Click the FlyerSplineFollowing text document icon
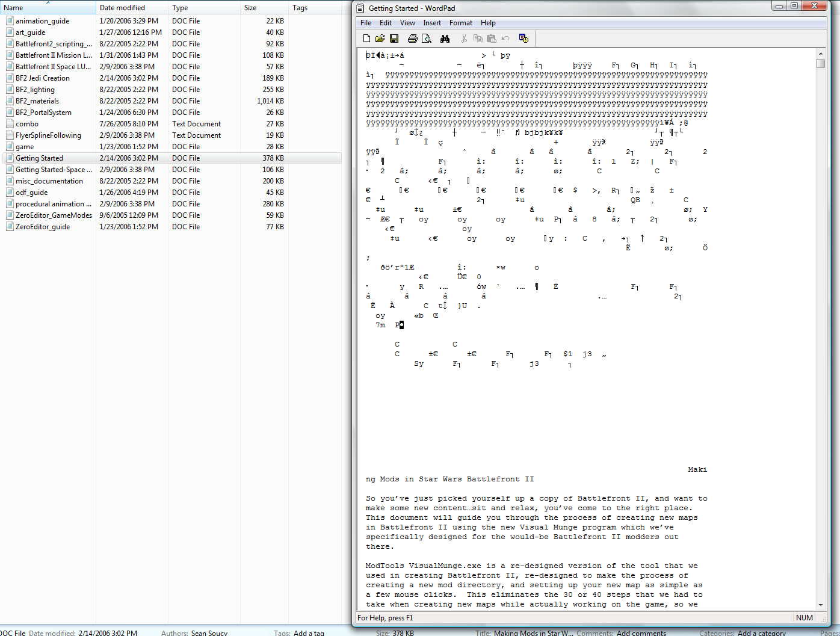The height and width of the screenshot is (636, 840). coord(10,135)
